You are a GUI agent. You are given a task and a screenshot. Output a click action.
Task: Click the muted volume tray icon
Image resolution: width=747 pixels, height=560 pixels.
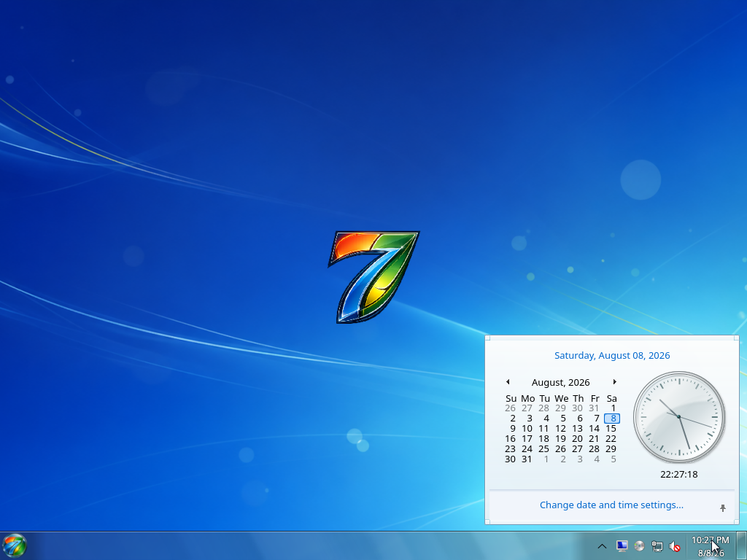tap(675, 546)
